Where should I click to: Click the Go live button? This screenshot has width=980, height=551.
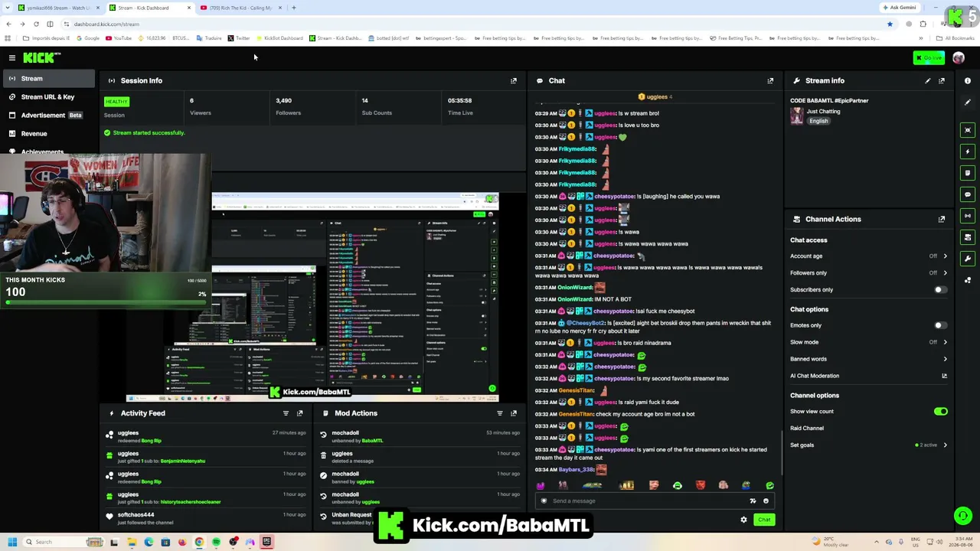929,57
